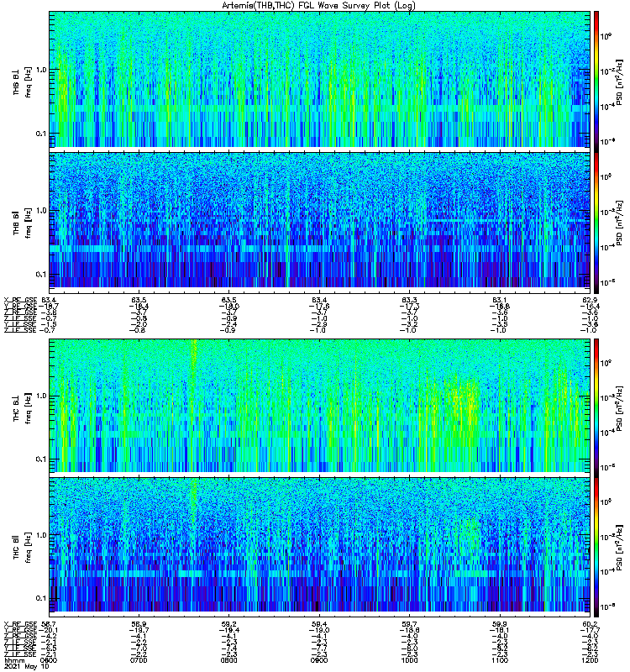Click the "THC B⊥ freq [Hz]" axis label
This screenshot has height=672, width=630.
click(x=22, y=408)
